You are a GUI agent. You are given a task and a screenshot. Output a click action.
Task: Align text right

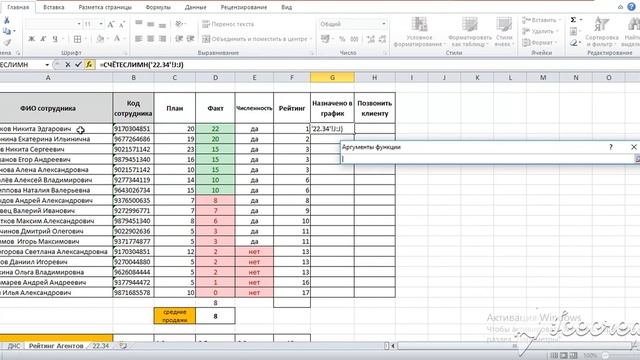(162, 39)
